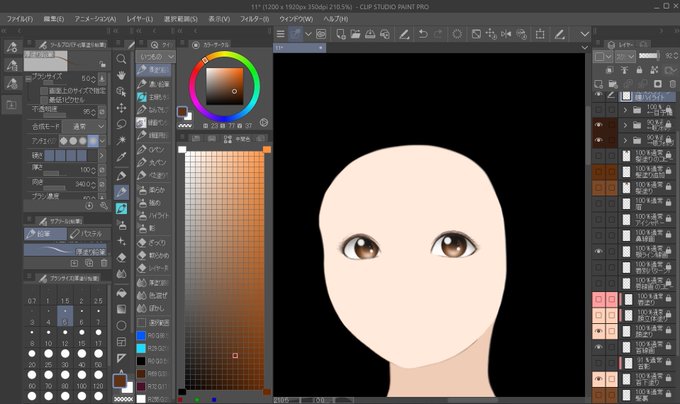
Task: Select the パステル sub tool group tab
Action: point(88,234)
